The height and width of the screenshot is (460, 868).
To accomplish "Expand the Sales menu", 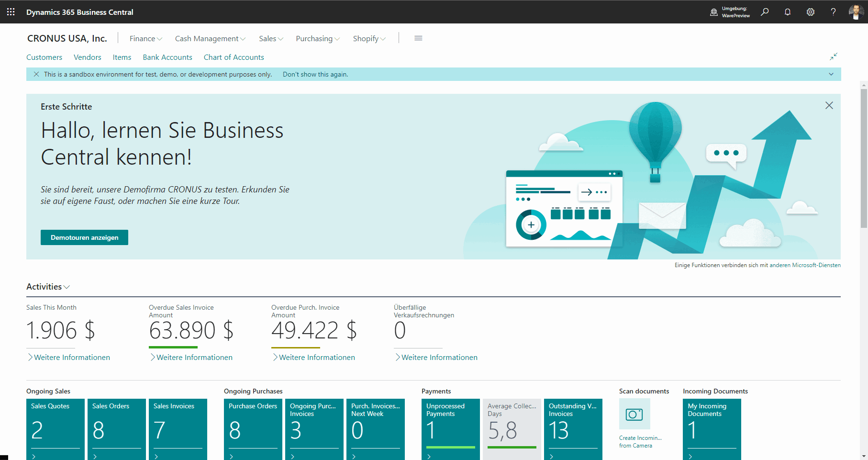I will pos(271,38).
